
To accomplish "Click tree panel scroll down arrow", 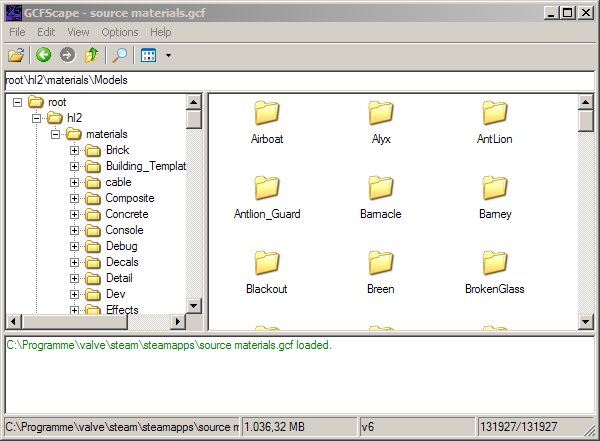I will point(194,305).
